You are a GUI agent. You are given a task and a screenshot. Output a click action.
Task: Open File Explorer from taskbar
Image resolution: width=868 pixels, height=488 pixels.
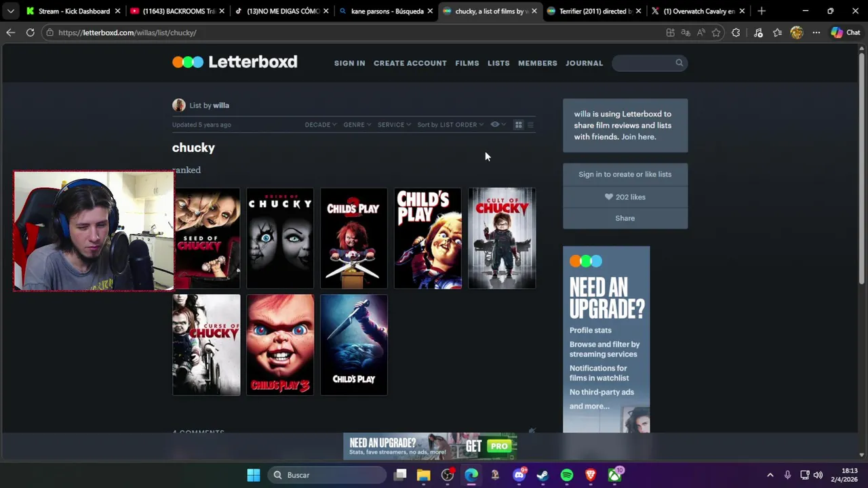coord(424,475)
